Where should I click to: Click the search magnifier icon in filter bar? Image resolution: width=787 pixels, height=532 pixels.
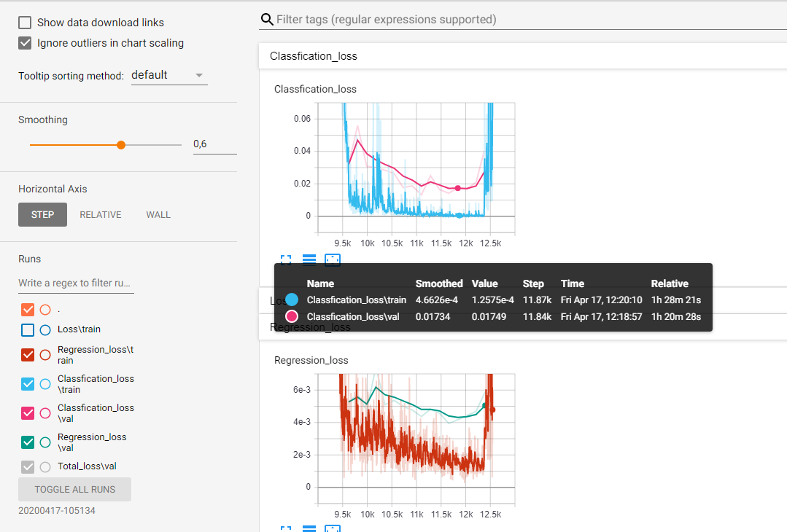pyautogui.click(x=266, y=19)
